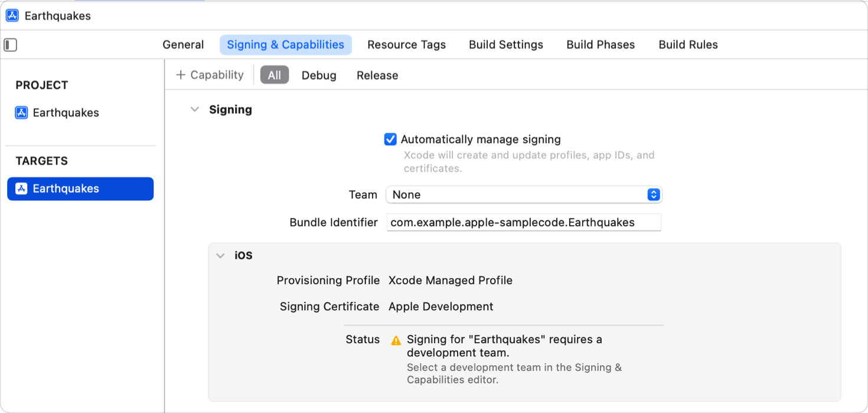Click the plus icon to add Capability
The width and height of the screenshot is (868, 413).
[181, 75]
